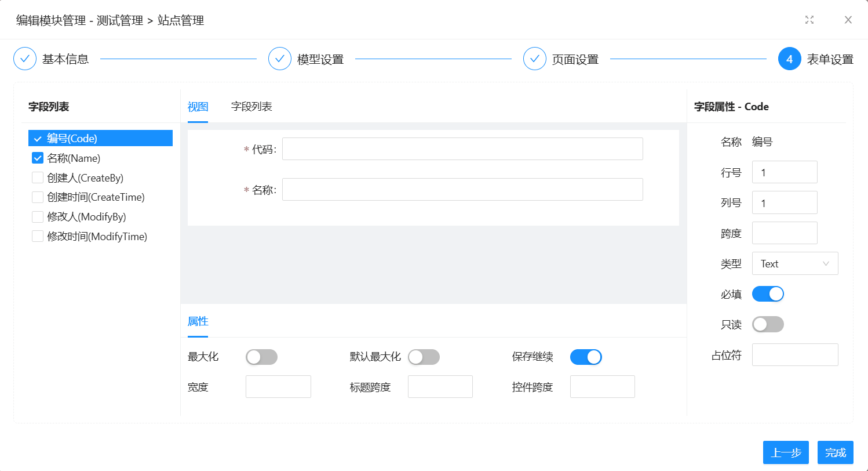Uncheck the 名称(Name) field checkbox
The image size is (868, 471).
(38, 158)
